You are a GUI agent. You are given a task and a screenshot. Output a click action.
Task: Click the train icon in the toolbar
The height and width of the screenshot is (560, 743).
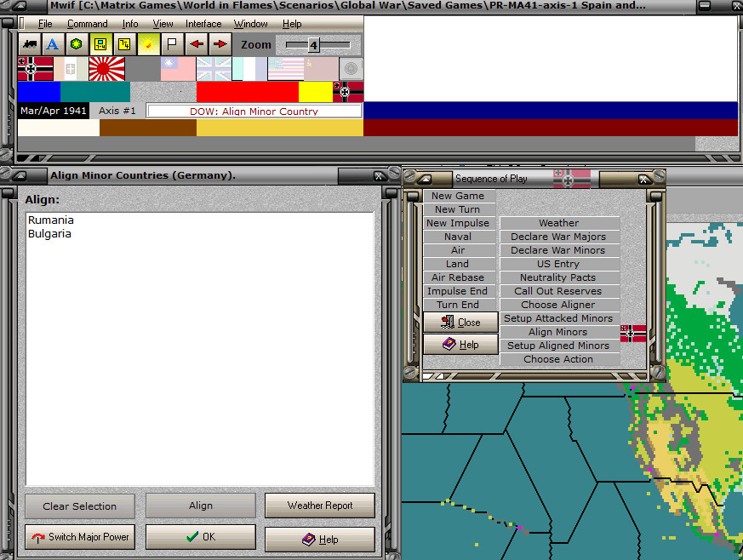pyautogui.click(x=30, y=44)
